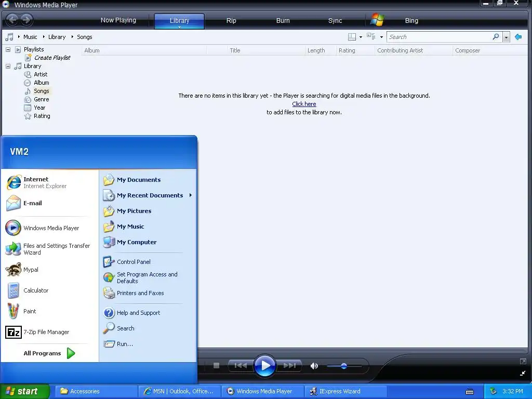Open the search options dropdown arrow
Viewport: 532px width, 399px height.
506,37
